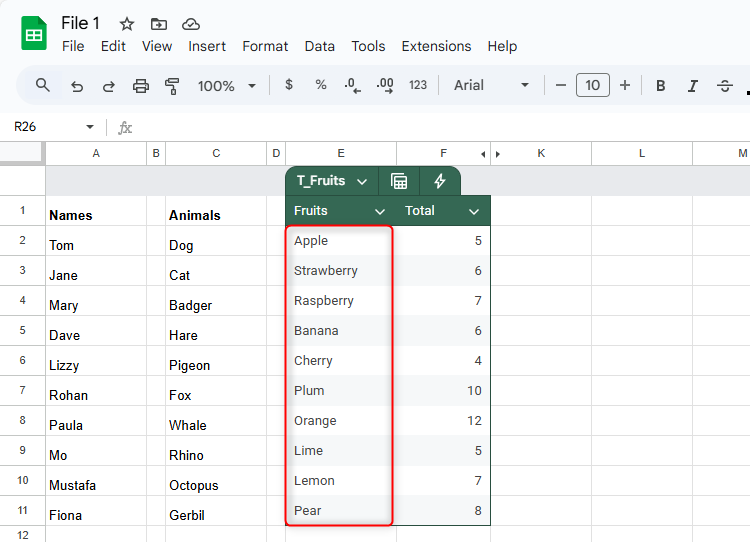Click the move to folder icon
Screen dimensions: 750x542
pyautogui.click(x=159, y=24)
